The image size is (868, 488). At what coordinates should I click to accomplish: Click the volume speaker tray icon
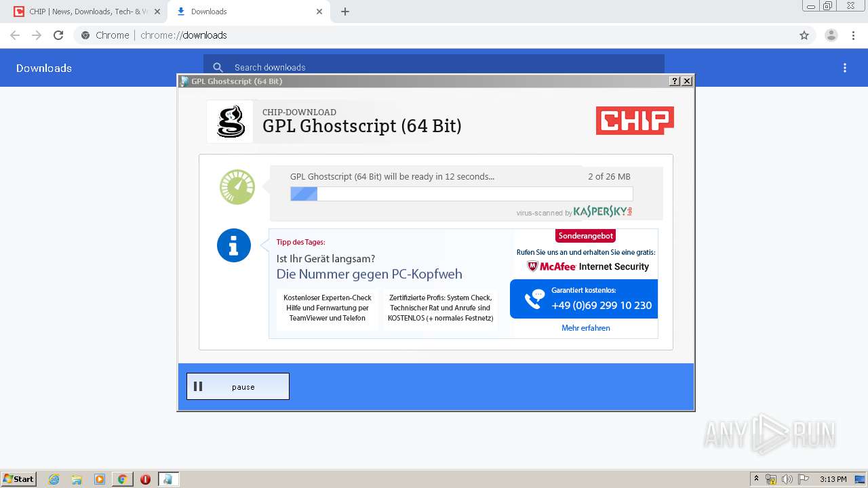pos(787,479)
